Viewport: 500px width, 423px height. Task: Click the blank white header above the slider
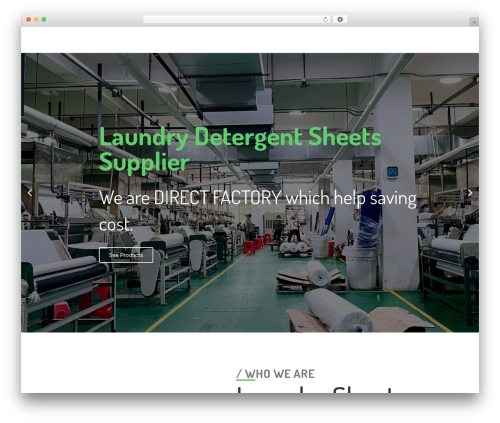coord(250,40)
